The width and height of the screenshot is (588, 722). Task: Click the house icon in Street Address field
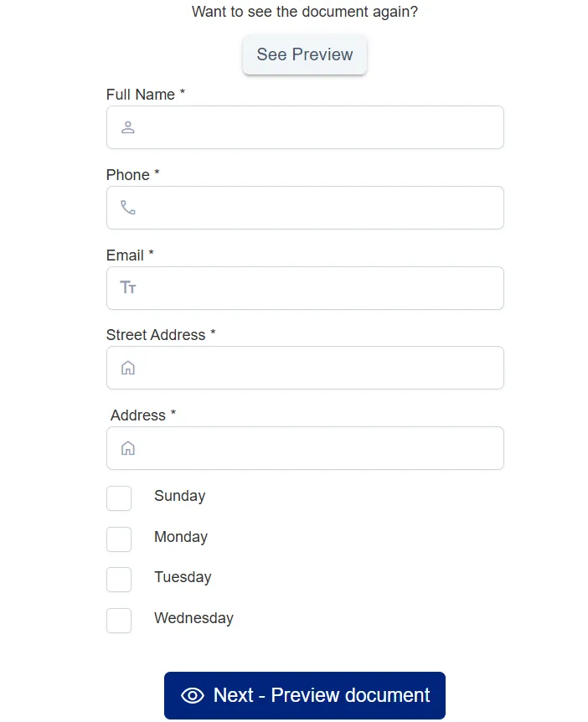(127, 368)
